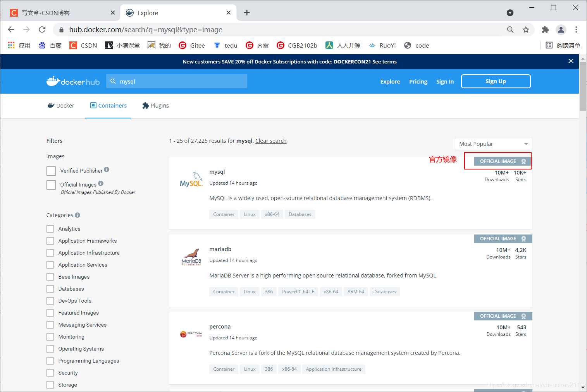
Task: Check the Monitoring category
Action: click(x=50, y=337)
